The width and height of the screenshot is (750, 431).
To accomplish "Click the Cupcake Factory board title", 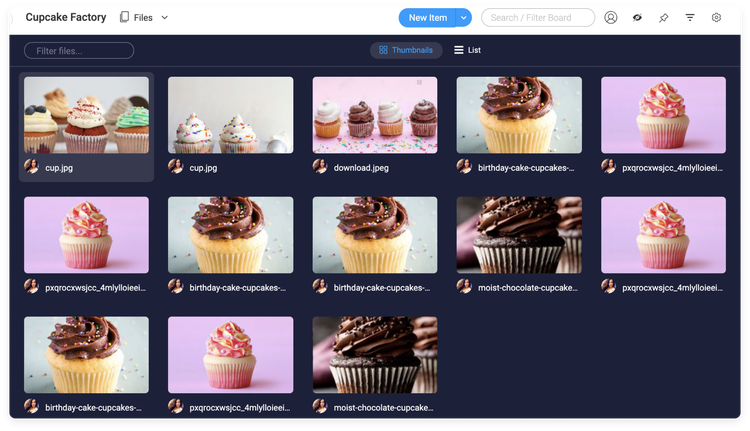I will pos(66,17).
